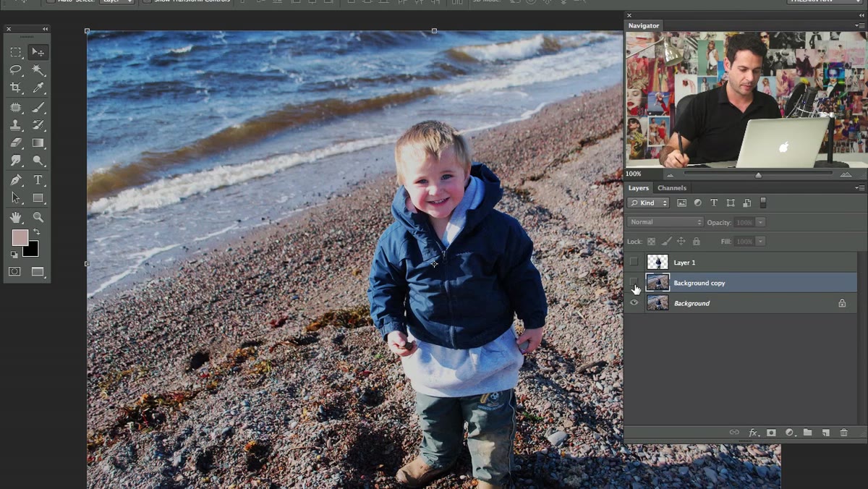Create new fill or adjustment layer
The height and width of the screenshot is (489, 868).
[x=789, y=433]
